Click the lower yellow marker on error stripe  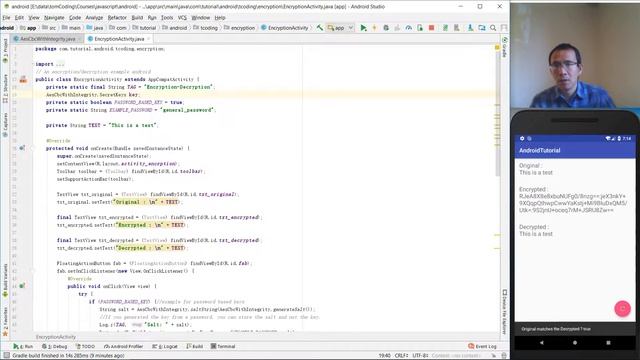coord(497,248)
